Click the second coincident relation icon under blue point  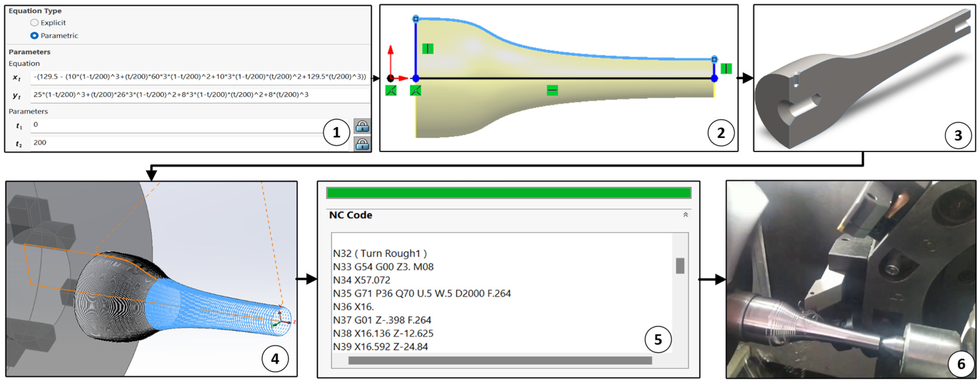[x=415, y=90]
